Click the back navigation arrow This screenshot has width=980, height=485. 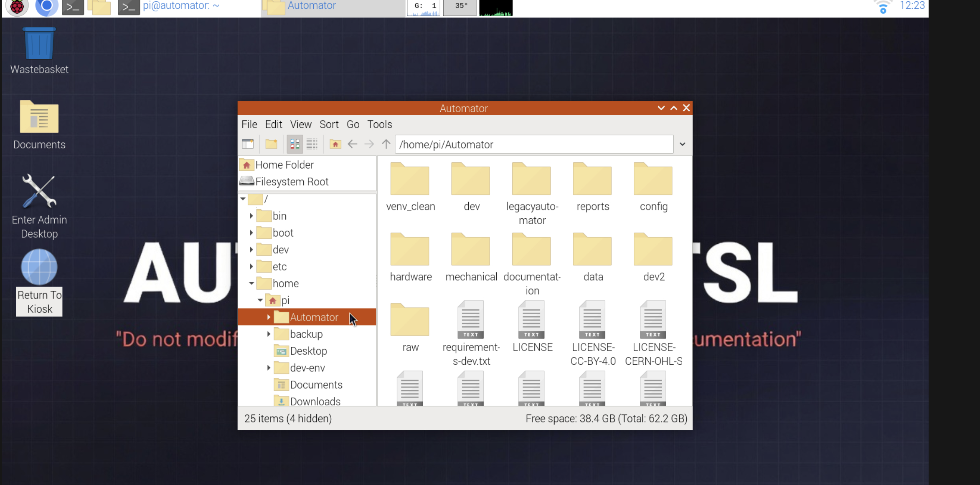coord(352,144)
